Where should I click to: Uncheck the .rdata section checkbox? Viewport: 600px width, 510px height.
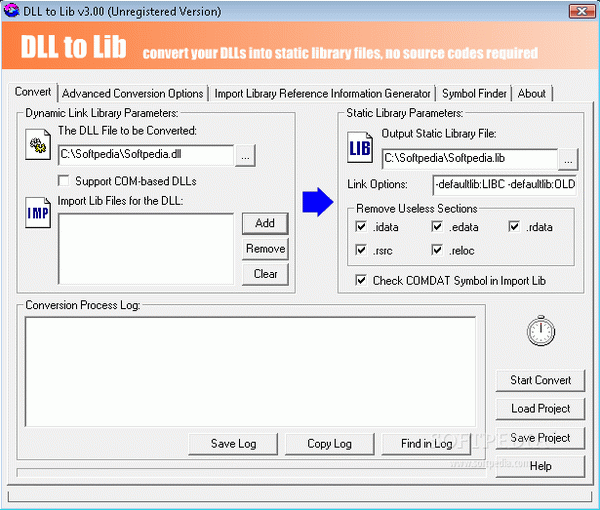(x=514, y=226)
